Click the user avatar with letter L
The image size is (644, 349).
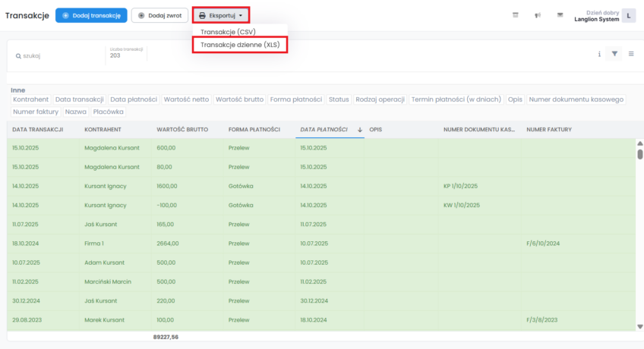pyautogui.click(x=628, y=15)
